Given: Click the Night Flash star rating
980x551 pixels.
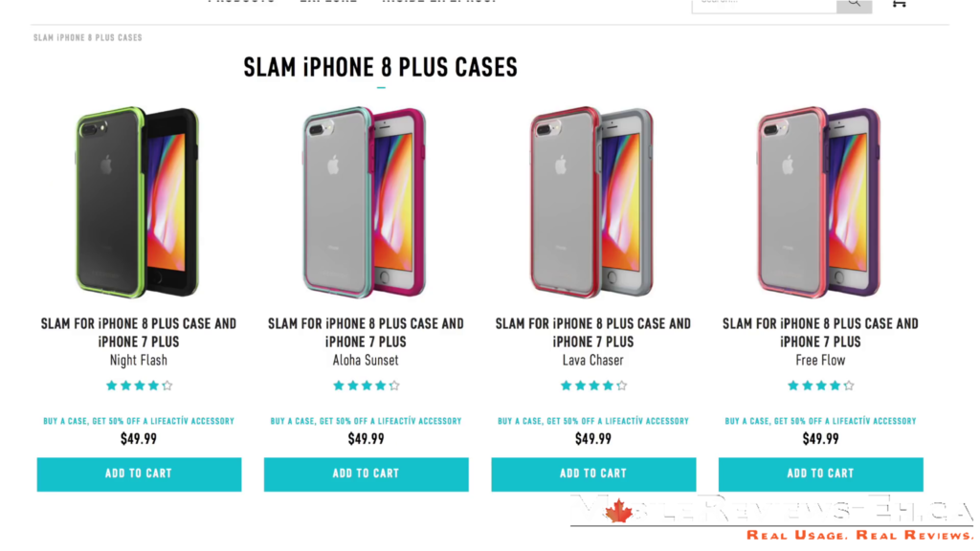Looking at the screenshot, I should point(139,386).
